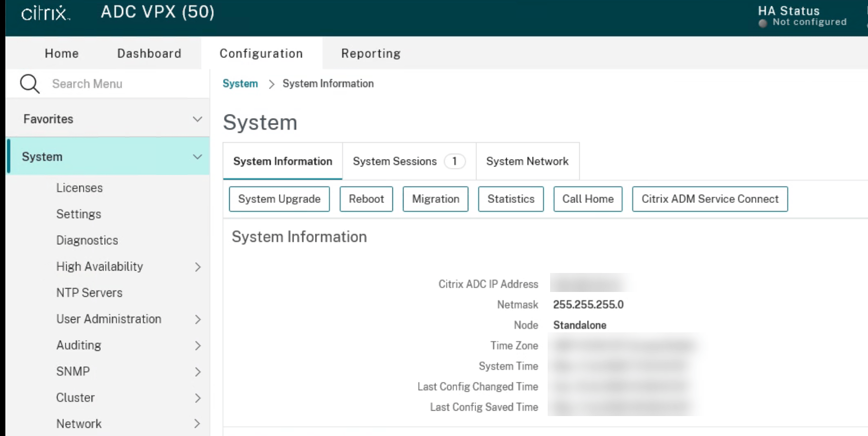Select the Configuration tab
The height and width of the screenshot is (436, 868).
tap(261, 53)
